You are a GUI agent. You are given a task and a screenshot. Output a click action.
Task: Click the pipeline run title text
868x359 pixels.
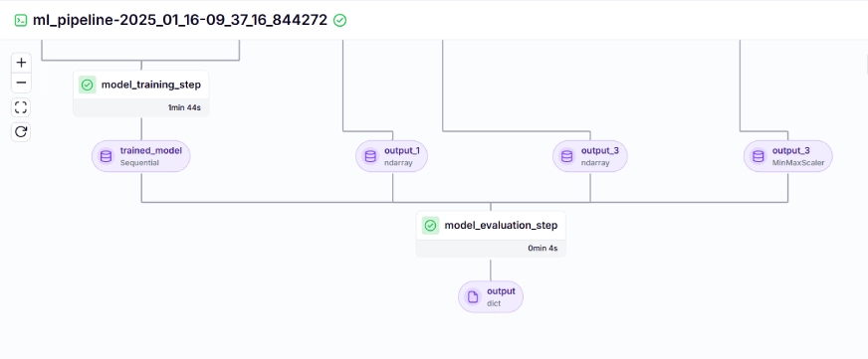click(180, 21)
